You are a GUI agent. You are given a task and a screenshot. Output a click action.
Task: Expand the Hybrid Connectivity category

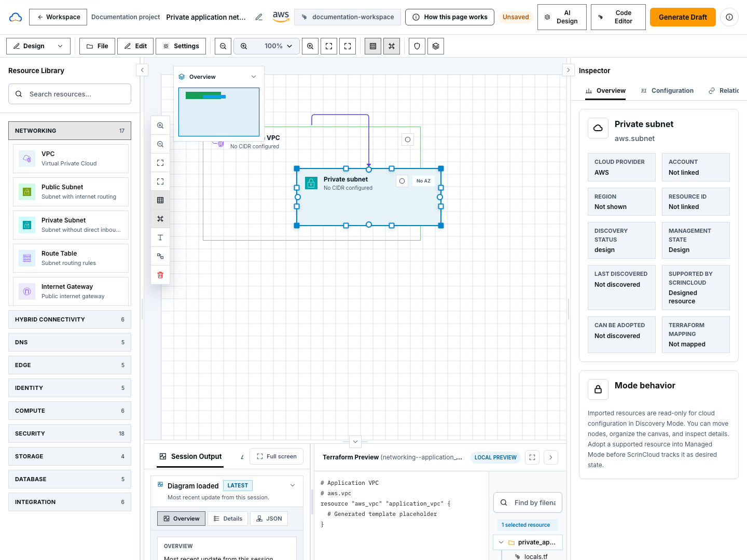[70, 319]
